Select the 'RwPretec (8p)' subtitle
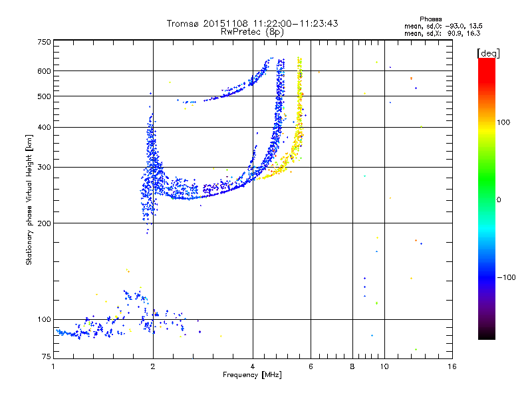This screenshot has width=532, height=399. coord(252,32)
